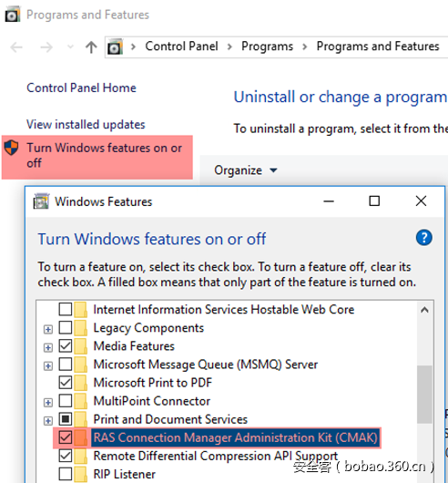
Task: Click the Programs and Features window icon
Action: [13, 15]
